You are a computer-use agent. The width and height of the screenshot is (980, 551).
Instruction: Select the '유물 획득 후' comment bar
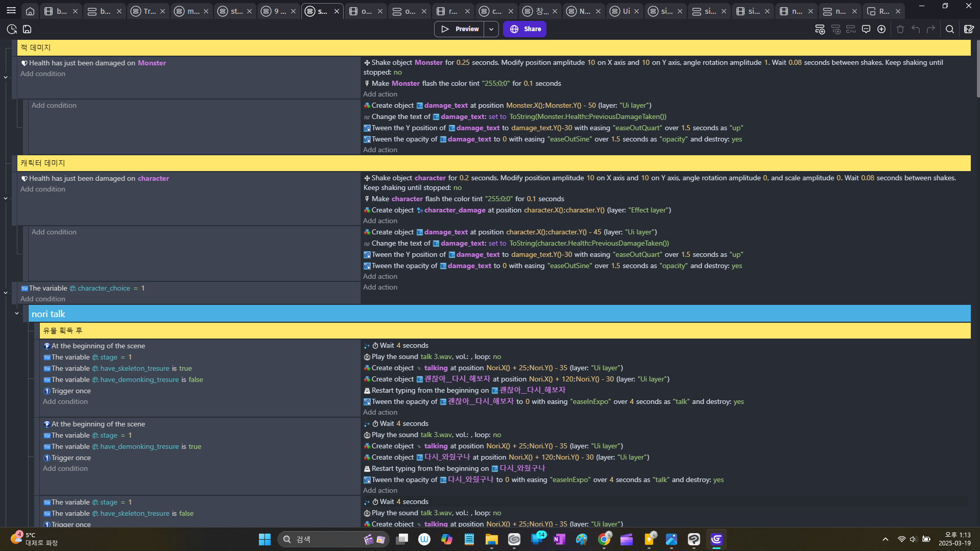click(505, 330)
